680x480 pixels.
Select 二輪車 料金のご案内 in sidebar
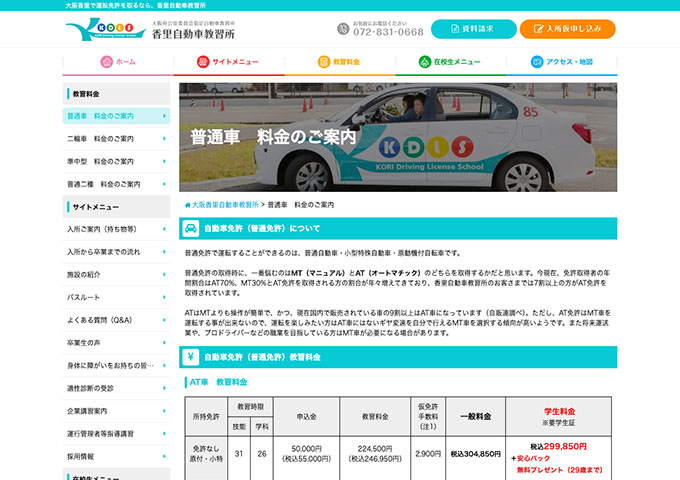click(x=116, y=139)
